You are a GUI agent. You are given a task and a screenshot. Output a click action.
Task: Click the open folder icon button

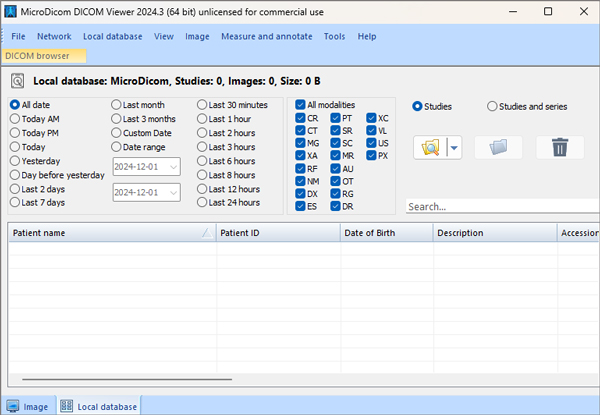[x=498, y=148]
